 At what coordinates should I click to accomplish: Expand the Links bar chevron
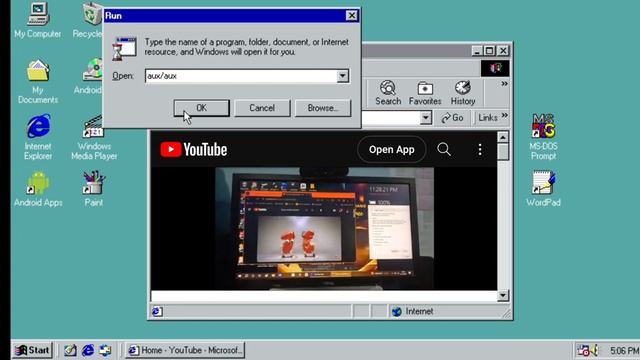pos(504,115)
